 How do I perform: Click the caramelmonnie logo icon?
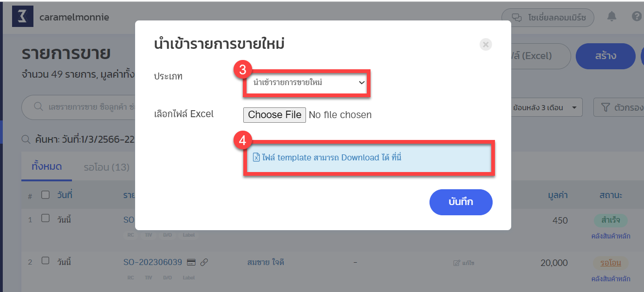tap(22, 17)
